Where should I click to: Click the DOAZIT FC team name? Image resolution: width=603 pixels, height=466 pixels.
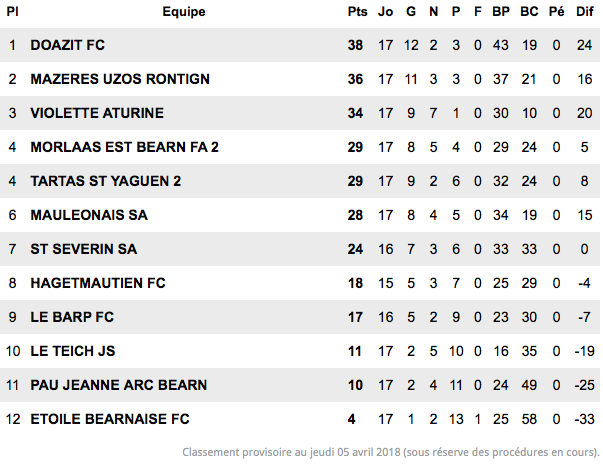pos(67,45)
